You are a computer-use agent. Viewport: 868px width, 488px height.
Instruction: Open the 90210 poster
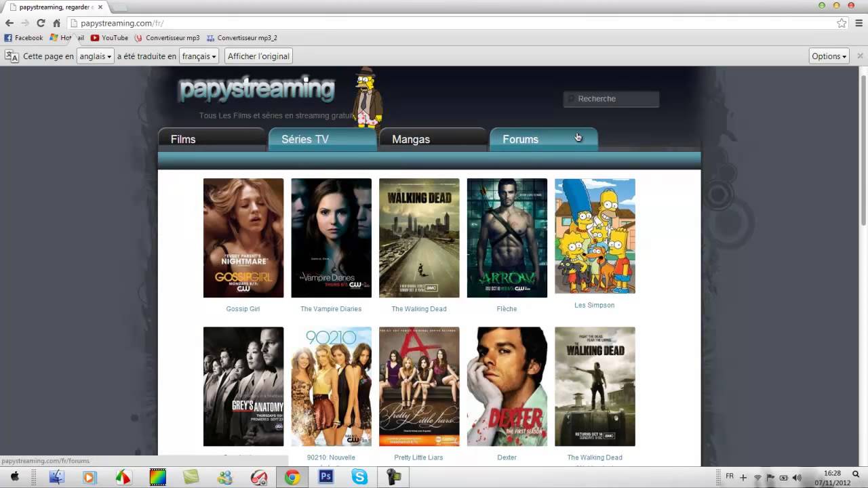[331, 386]
